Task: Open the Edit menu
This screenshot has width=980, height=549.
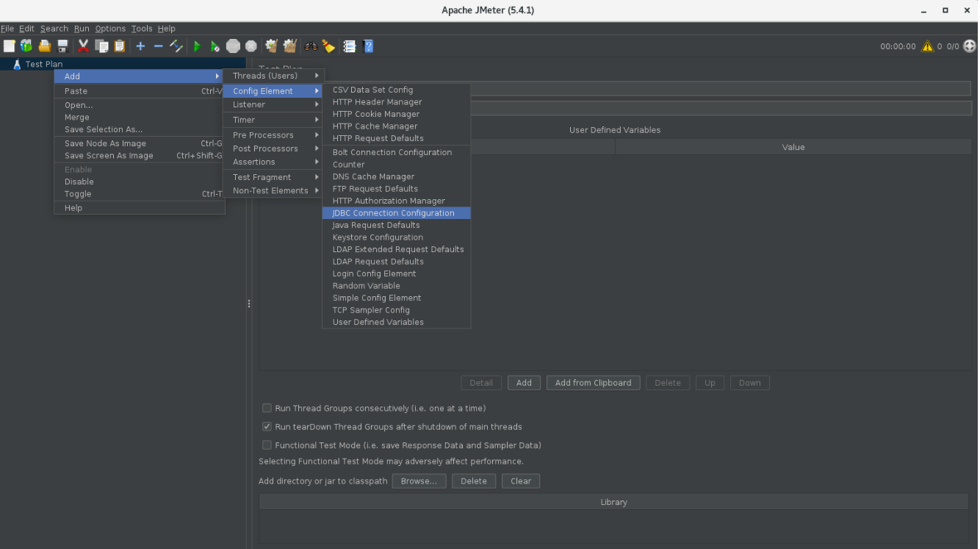Action: click(27, 29)
